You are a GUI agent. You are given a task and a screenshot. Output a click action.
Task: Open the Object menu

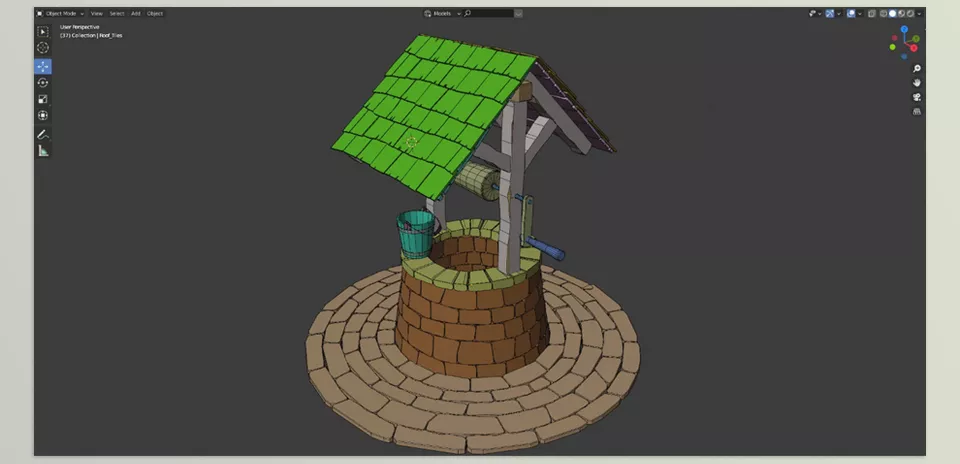(x=155, y=13)
